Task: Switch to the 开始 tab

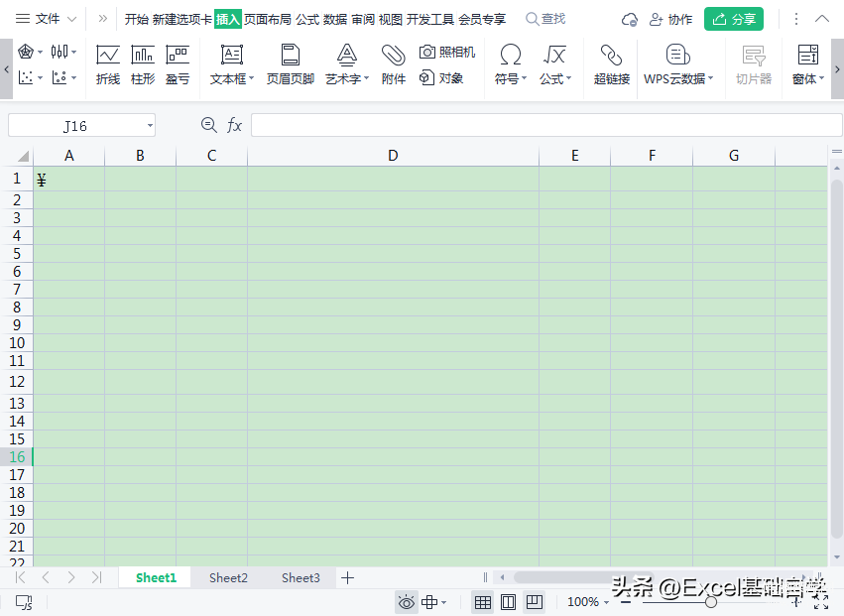Action: pos(137,20)
